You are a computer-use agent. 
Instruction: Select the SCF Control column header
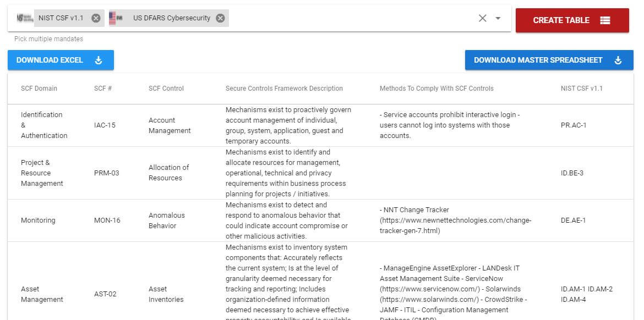[x=166, y=89]
